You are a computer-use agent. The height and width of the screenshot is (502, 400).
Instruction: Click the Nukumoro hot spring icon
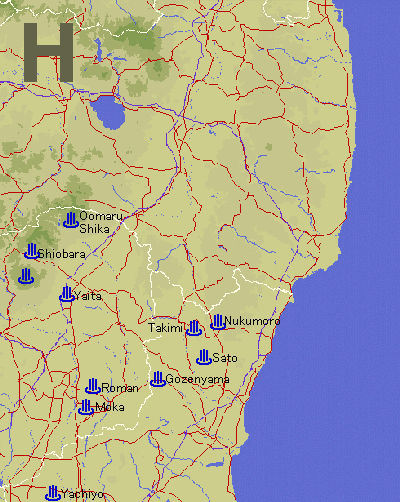click(x=218, y=322)
